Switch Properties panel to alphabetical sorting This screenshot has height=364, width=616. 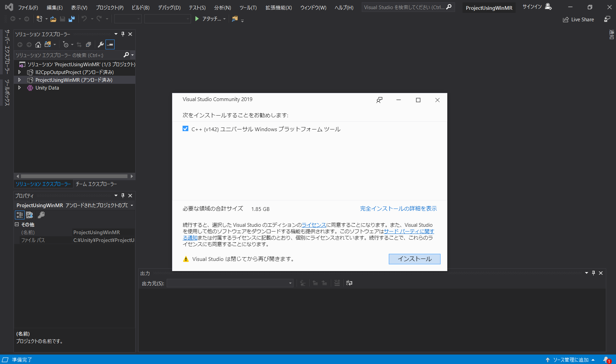[29, 215]
